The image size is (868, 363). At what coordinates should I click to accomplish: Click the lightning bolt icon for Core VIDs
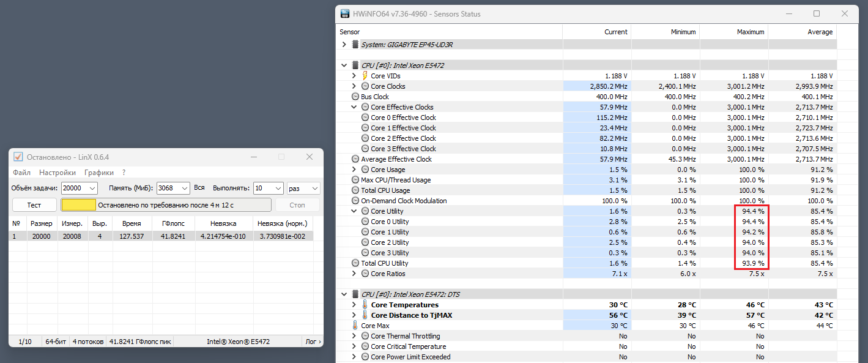click(x=365, y=76)
